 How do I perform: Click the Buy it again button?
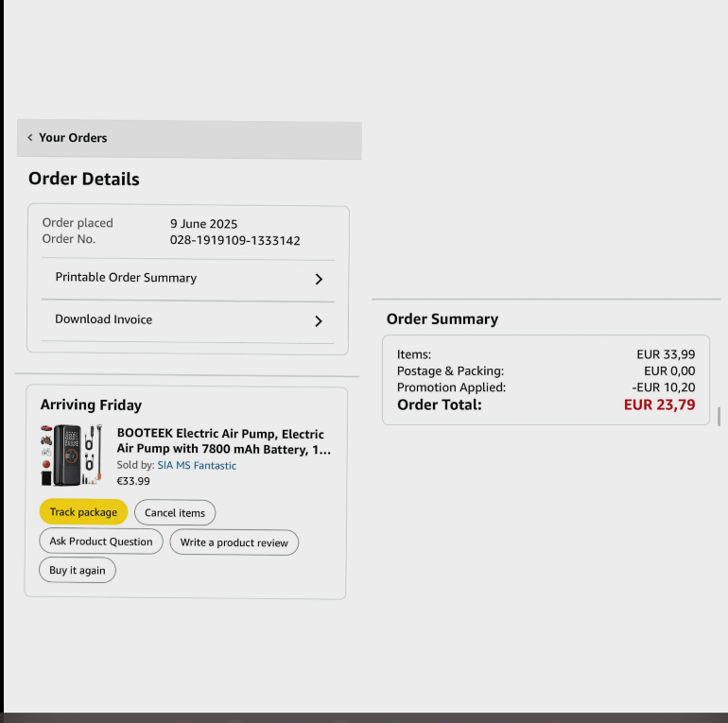pyautogui.click(x=78, y=570)
